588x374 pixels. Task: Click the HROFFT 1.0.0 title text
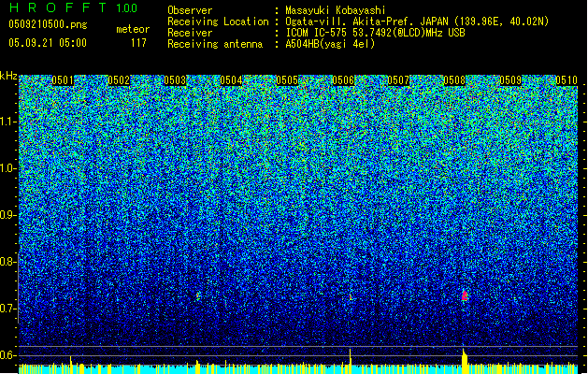tap(74, 7)
